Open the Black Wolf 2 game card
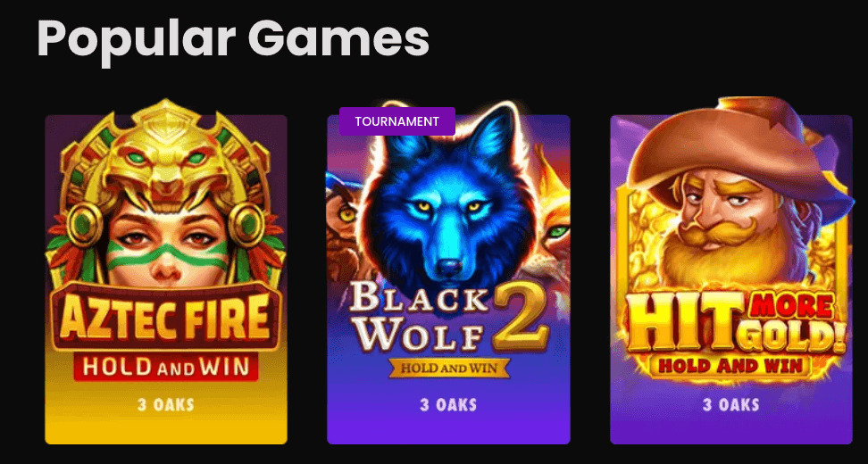Viewport: 868px width, 464px height. 448,279
